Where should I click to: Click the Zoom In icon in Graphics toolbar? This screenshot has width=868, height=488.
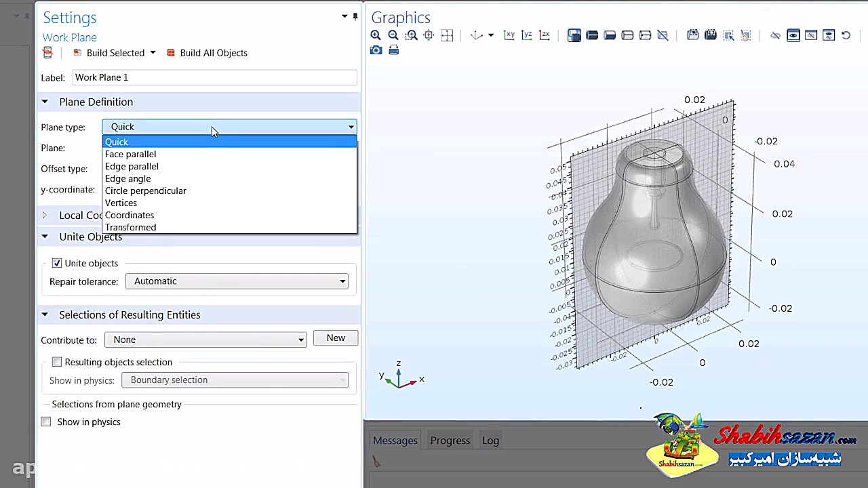pyautogui.click(x=376, y=35)
